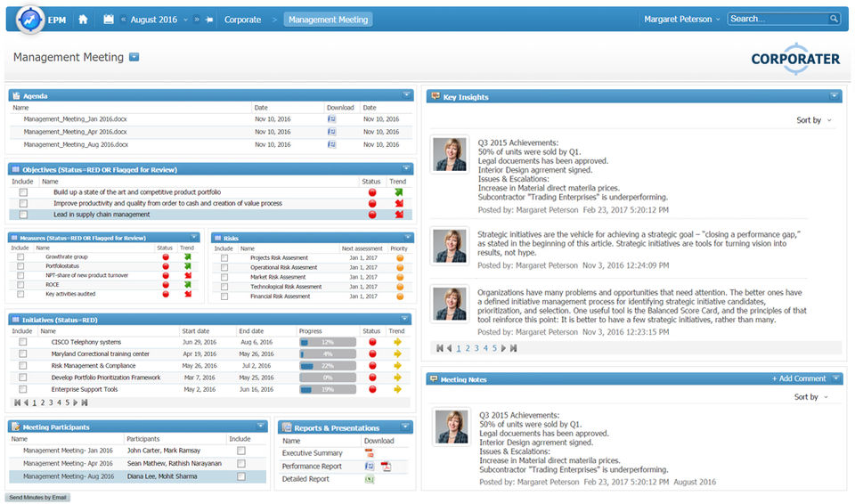
Task: Go to next page of Initiatives
Action: [76, 402]
